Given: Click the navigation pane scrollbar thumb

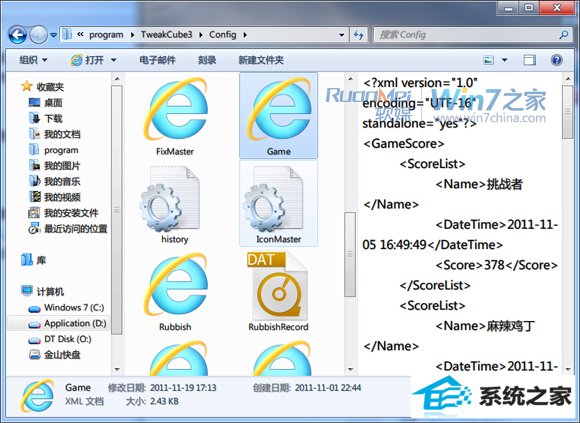Looking at the screenshot, I should pos(117,209).
